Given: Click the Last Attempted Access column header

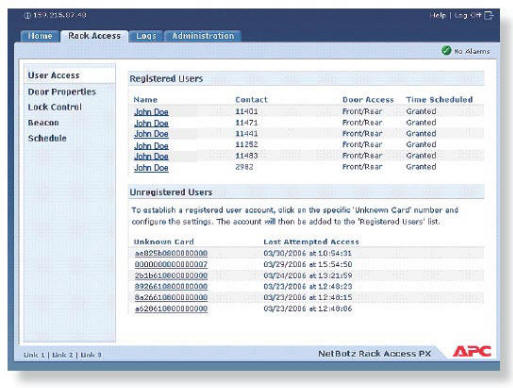Looking at the screenshot, I should [311, 242].
